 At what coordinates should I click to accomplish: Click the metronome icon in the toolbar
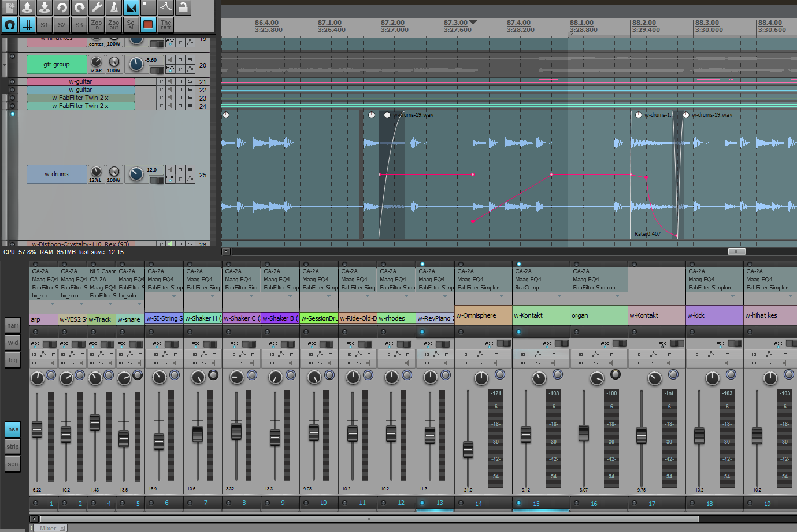pyautogui.click(x=114, y=8)
